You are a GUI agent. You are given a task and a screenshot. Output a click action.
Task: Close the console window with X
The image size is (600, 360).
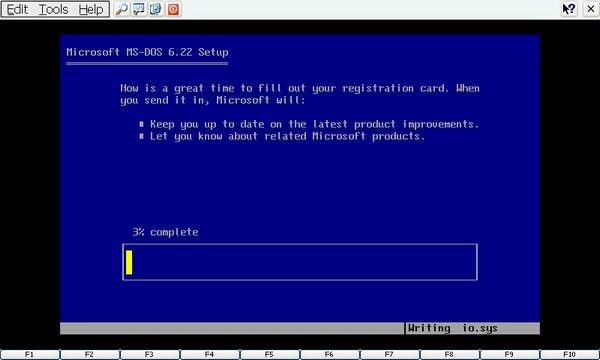pyautogui.click(x=591, y=9)
